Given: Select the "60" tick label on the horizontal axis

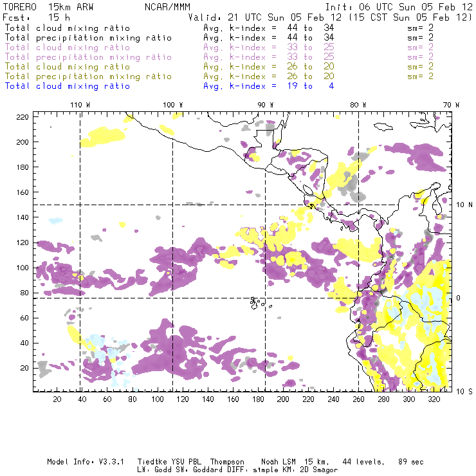Looking at the screenshot, I should [107, 399].
